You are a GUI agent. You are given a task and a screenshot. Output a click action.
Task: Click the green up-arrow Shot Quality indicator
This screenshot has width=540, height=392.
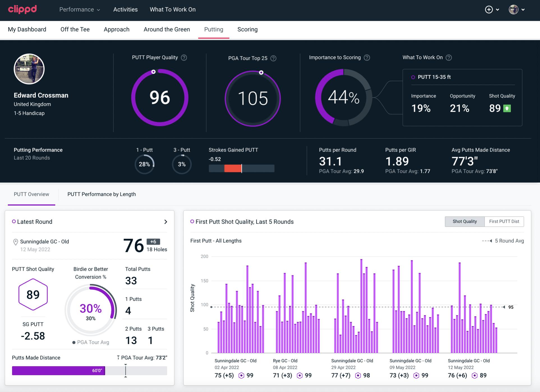[x=507, y=108]
